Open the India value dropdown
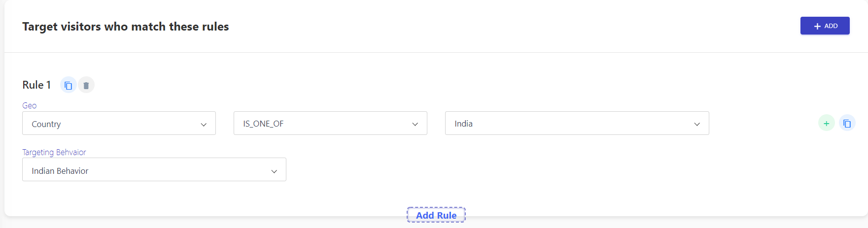Image resolution: width=868 pixels, height=228 pixels. (577, 123)
